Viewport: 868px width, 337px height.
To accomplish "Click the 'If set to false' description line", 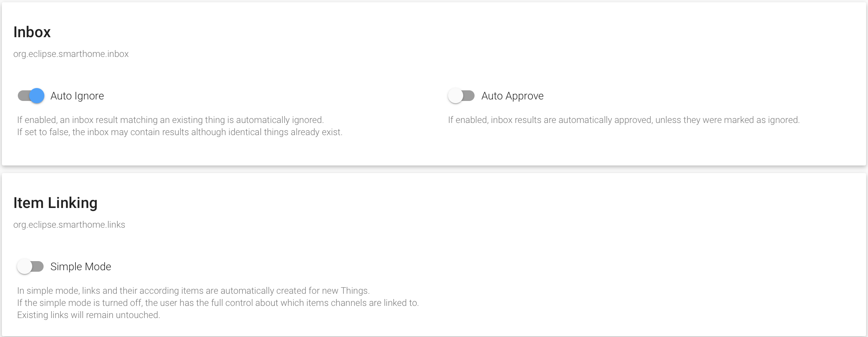I will click(180, 132).
